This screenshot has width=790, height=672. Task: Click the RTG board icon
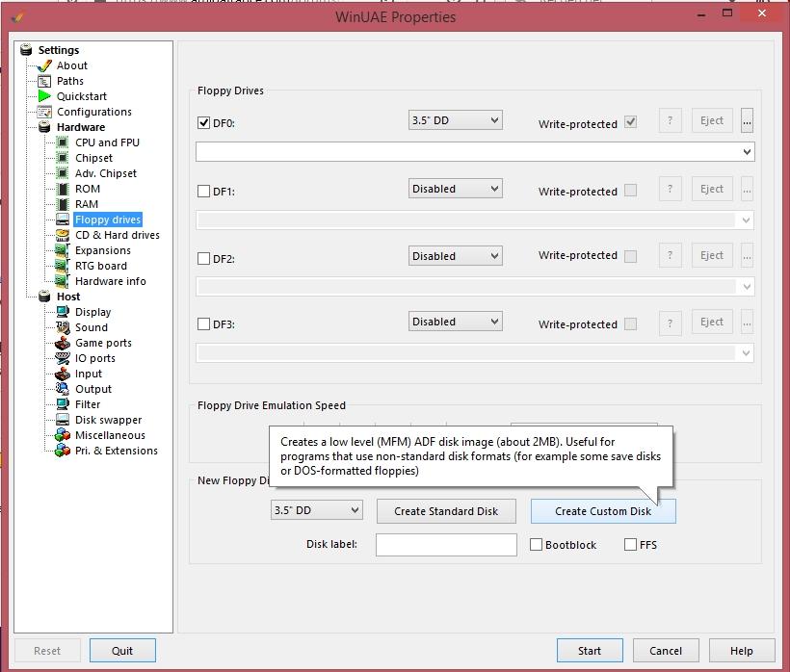pos(63,266)
